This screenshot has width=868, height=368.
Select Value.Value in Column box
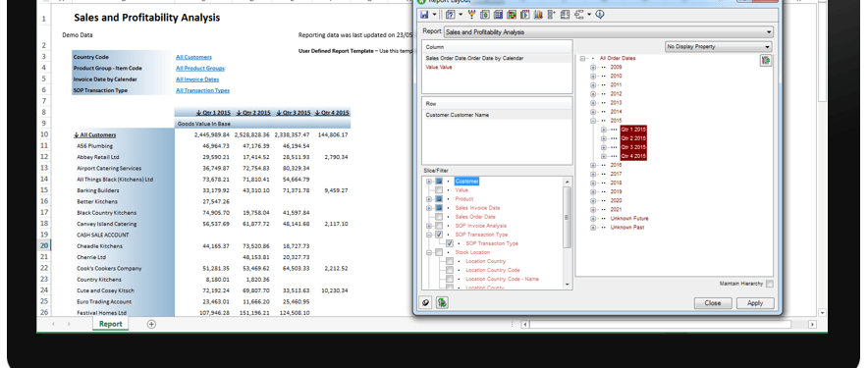439,67
